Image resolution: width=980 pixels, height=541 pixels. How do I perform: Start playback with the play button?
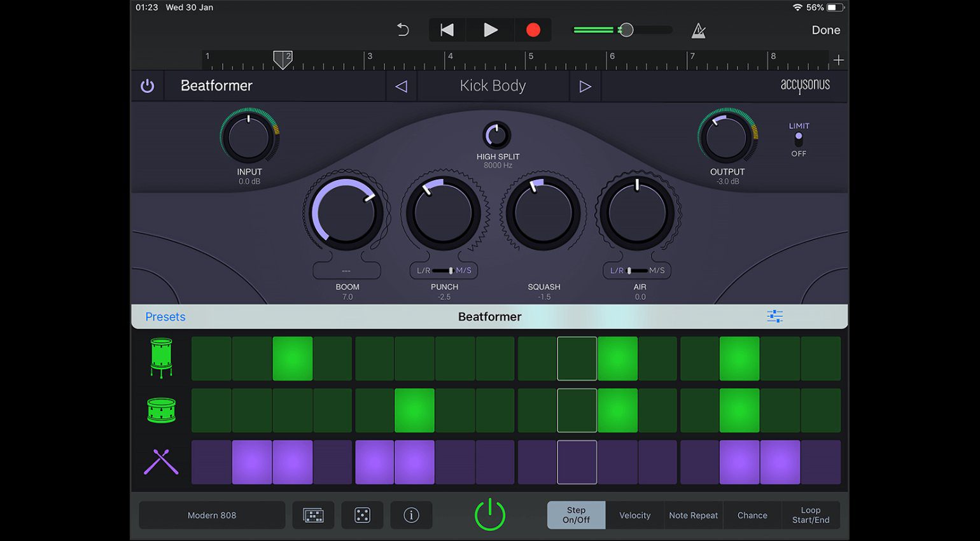pyautogui.click(x=490, y=30)
